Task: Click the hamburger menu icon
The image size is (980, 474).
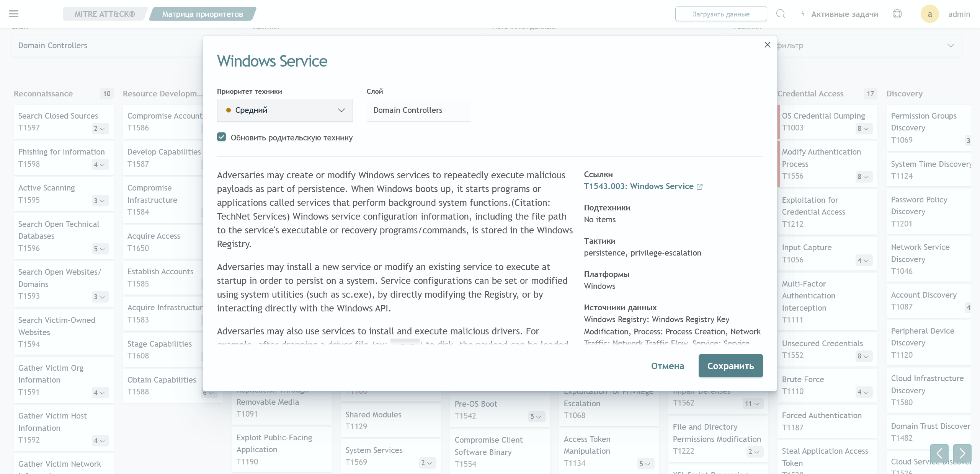Action: click(14, 14)
